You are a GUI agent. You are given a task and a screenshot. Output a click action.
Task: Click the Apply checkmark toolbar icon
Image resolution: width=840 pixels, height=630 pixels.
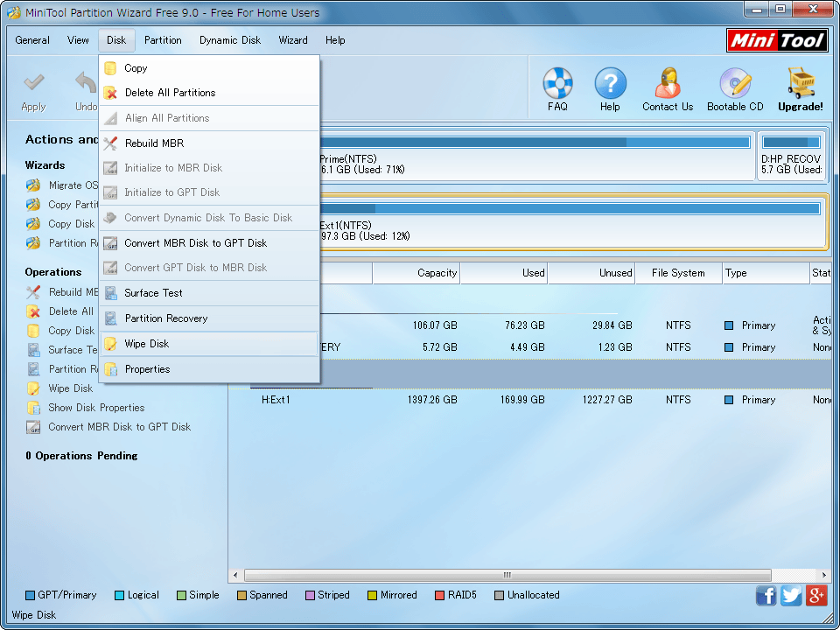click(33, 83)
